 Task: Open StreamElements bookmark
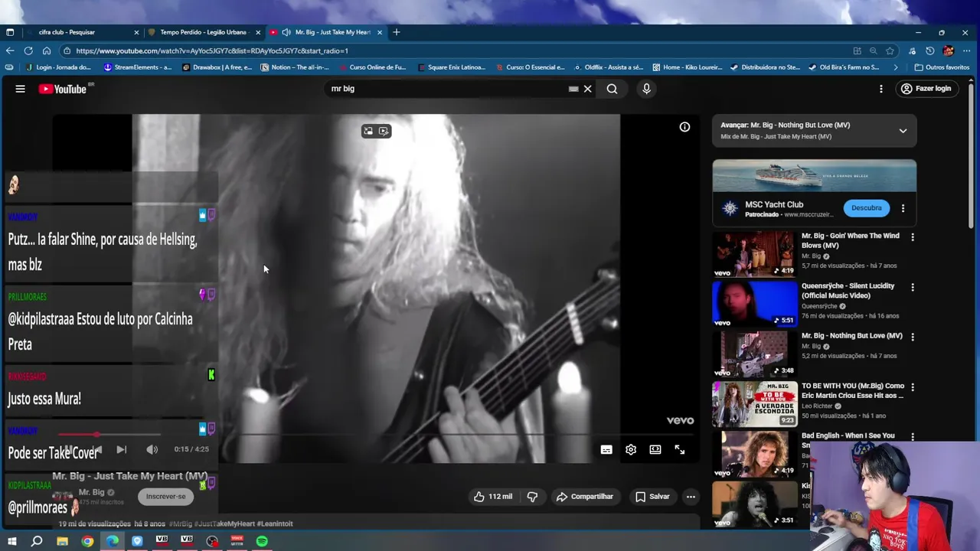click(138, 67)
